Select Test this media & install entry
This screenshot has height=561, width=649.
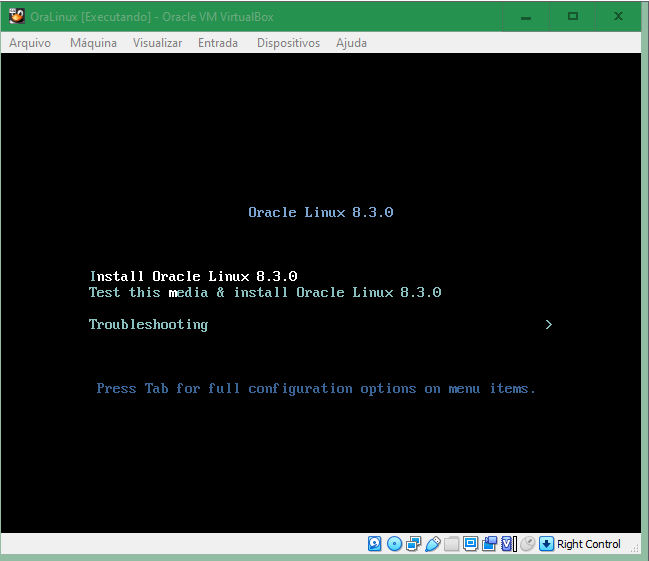point(265,292)
